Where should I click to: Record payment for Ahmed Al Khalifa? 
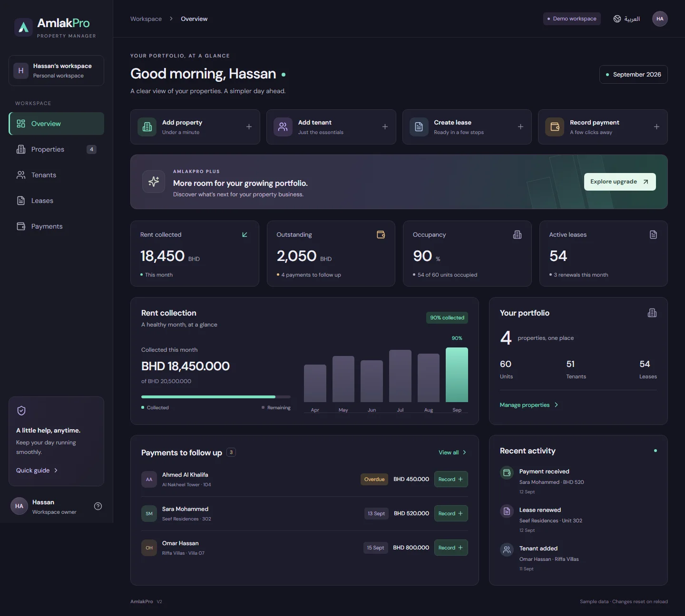tap(451, 479)
